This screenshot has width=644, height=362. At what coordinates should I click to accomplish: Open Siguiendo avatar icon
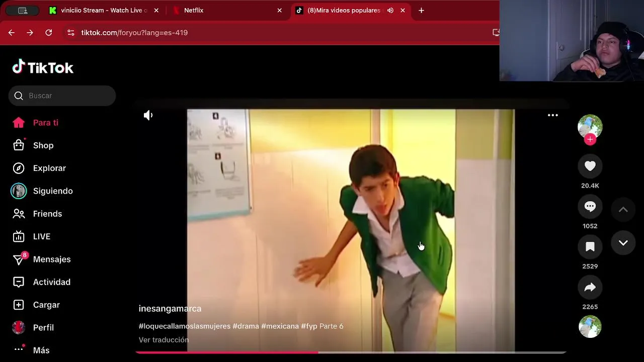(x=19, y=191)
